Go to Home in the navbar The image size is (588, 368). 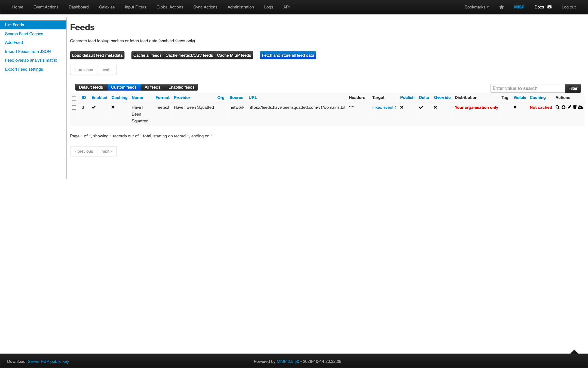pos(18,7)
